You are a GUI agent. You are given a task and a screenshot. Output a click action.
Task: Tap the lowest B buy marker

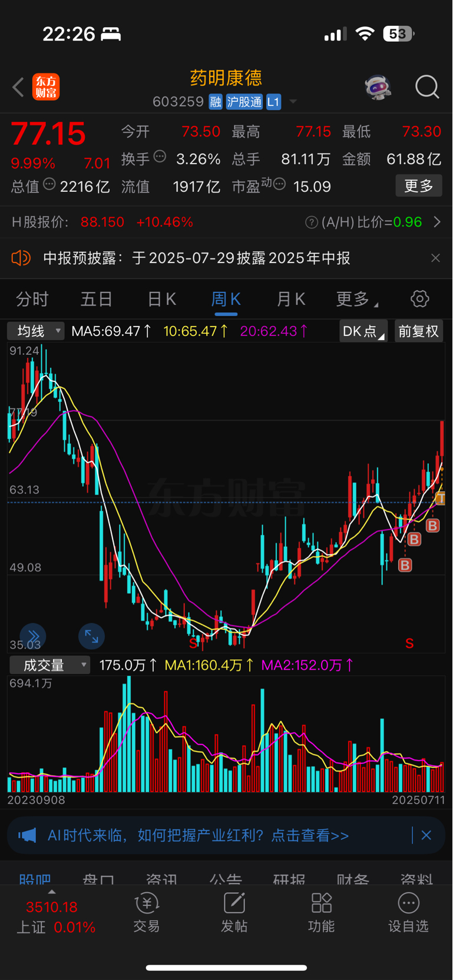click(405, 565)
